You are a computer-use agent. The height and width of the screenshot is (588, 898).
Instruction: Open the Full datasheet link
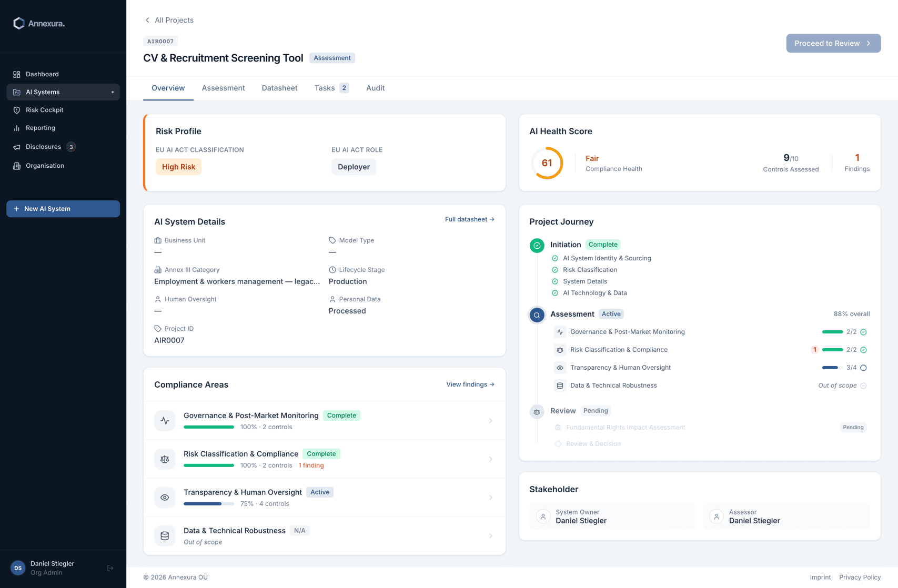point(470,219)
